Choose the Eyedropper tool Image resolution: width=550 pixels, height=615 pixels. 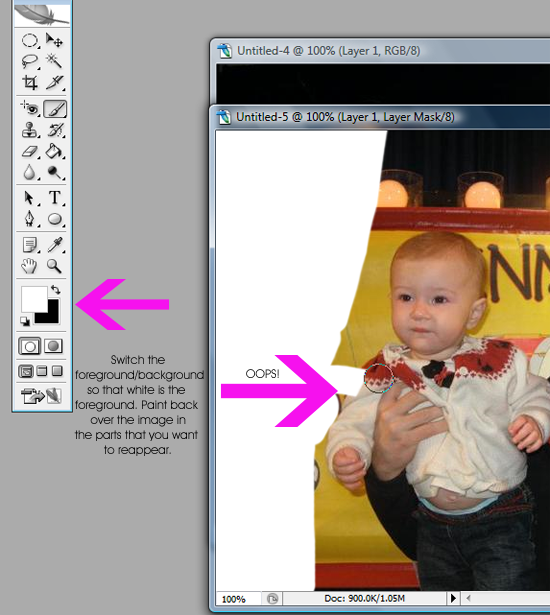(55, 245)
